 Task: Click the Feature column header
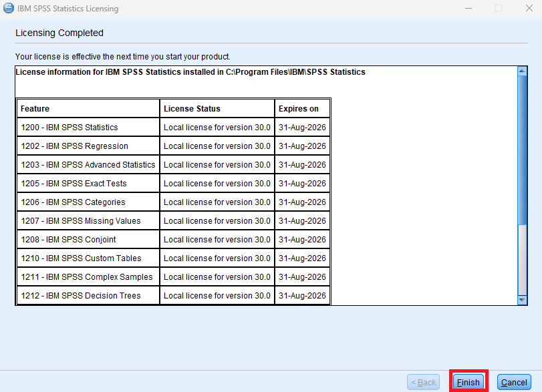(x=35, y=108)
